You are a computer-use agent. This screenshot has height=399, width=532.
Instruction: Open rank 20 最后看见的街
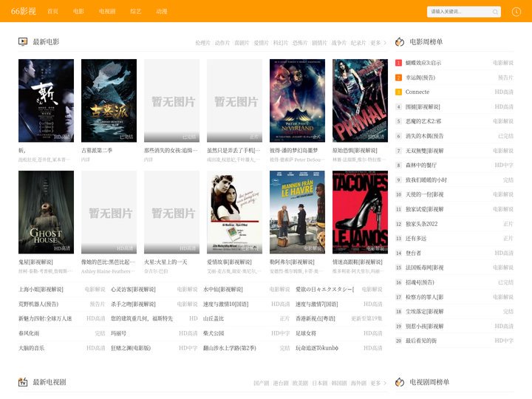pos(421,341)
